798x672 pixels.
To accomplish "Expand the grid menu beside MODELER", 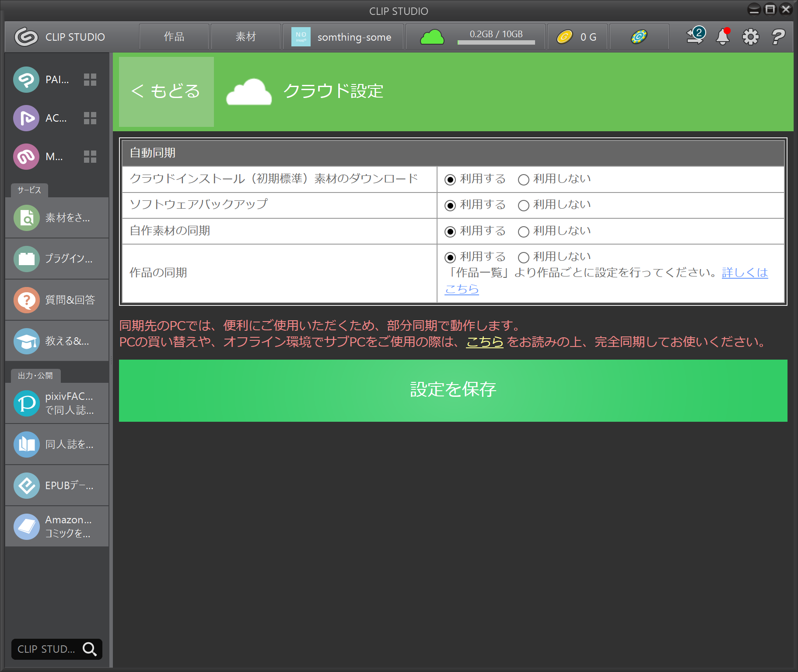I will (90, 157).
